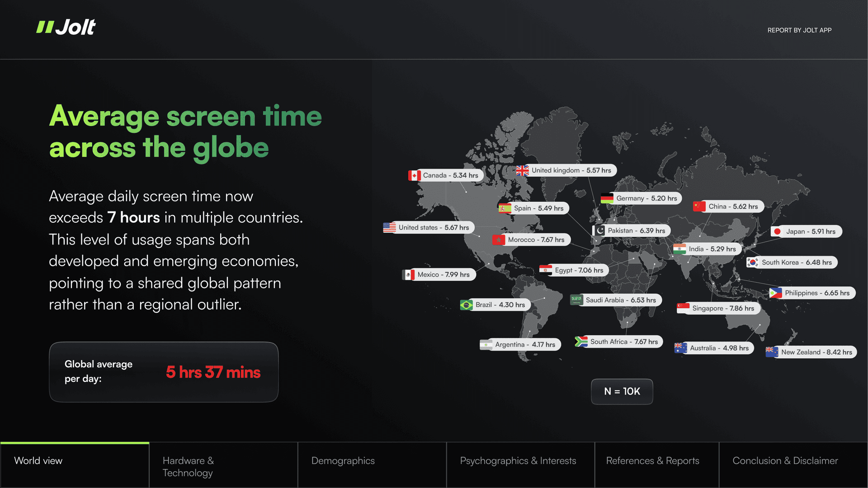Click the Philippines flag icon
The width and height of the screenshot is (868, 488).
coord(775,293)
